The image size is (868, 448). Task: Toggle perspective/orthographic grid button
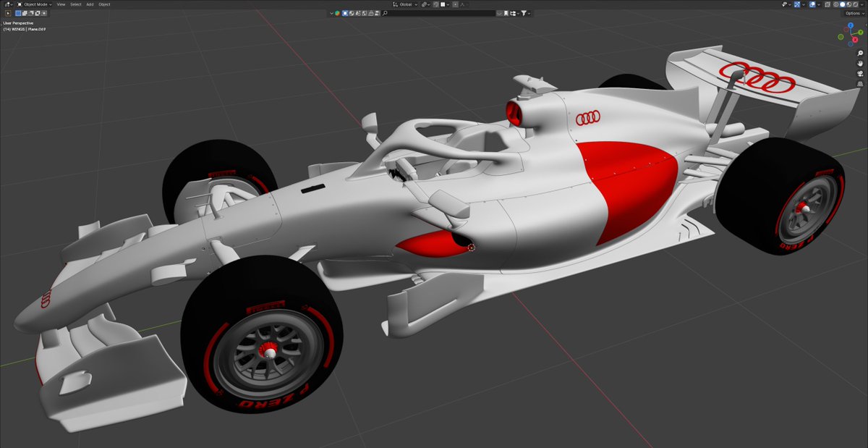point(860,84)
